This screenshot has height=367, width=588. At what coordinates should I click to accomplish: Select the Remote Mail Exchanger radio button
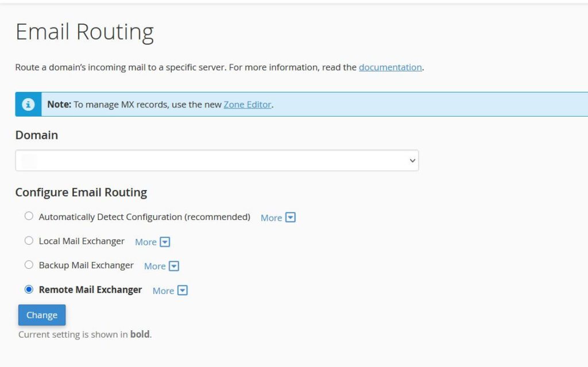pyautogui.click(x=29, y=289)
